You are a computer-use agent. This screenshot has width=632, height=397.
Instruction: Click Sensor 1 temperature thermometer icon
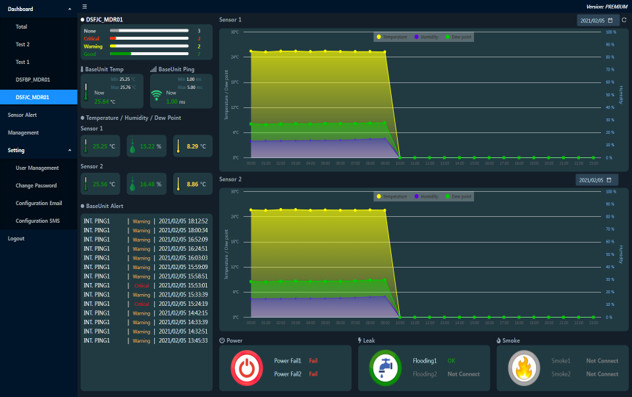coord(85,145)
